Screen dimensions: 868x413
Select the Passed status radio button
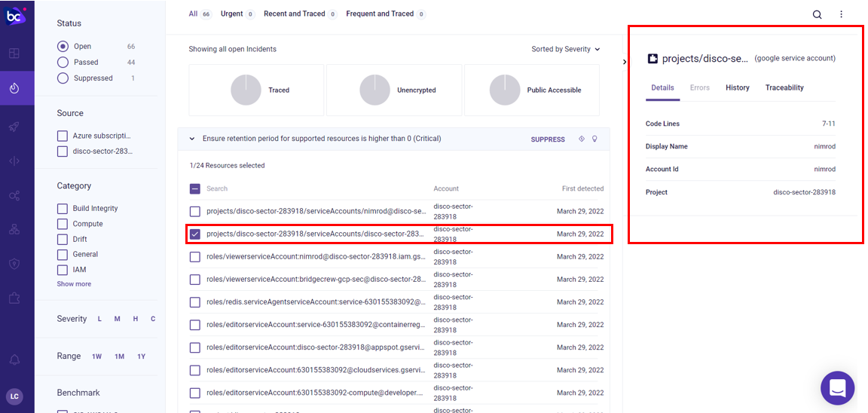click(63, 62)
